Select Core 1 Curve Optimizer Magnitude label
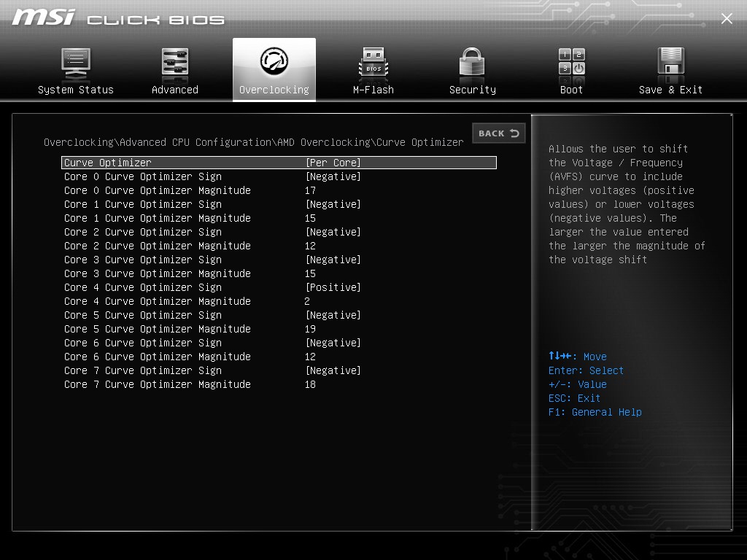 [x=158, y=218]
